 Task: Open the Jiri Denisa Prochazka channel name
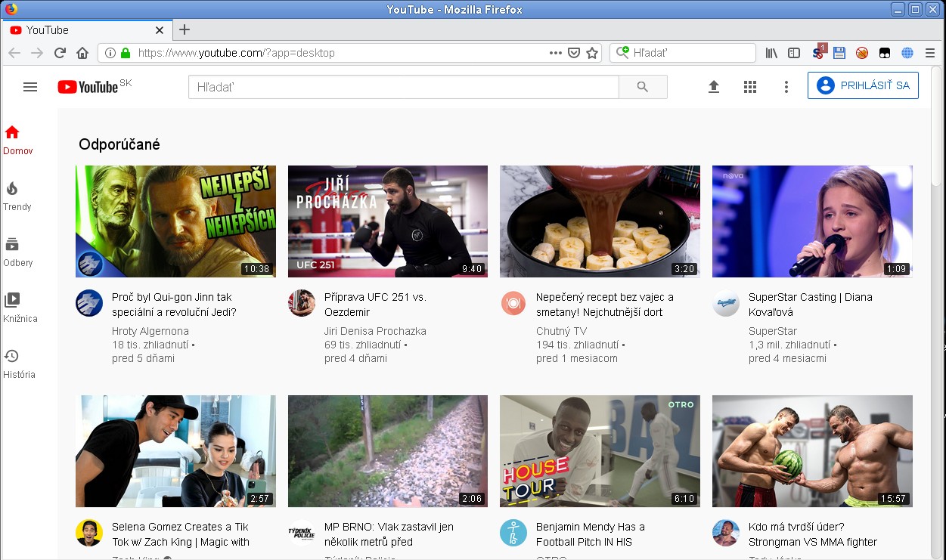(375, 331)
